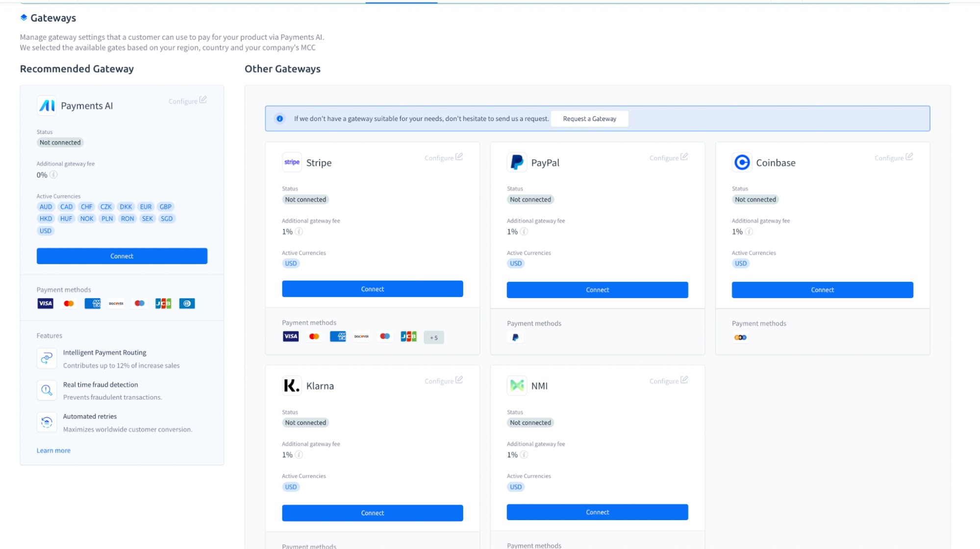Image resolution: width=980 pixels, height=549 pixels.
Task: Click JCB icon under Payments AI payment methods
Action: 163,303
